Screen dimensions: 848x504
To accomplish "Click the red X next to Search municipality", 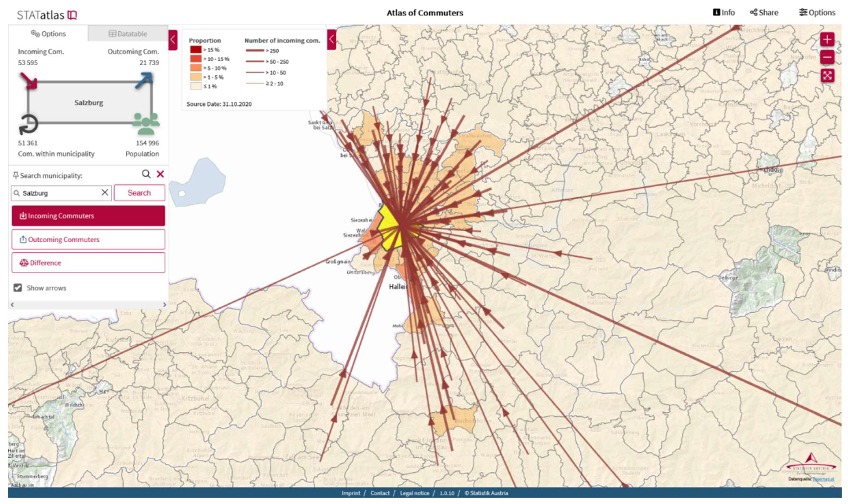I will 160,174.
